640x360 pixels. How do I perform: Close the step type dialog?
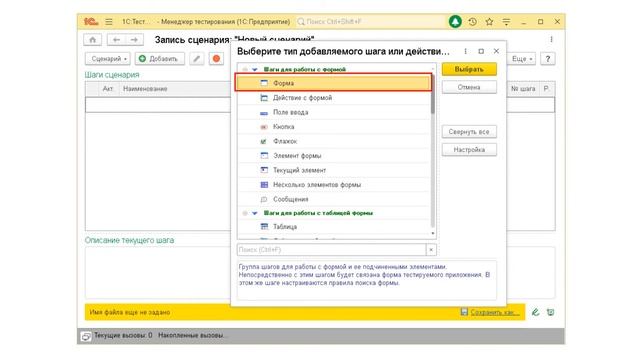pos(496,51)
